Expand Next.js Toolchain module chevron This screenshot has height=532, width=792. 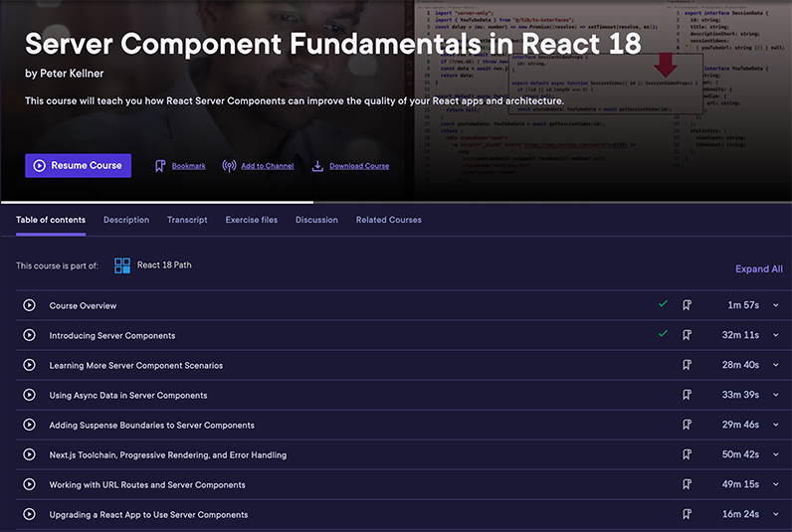776,454
